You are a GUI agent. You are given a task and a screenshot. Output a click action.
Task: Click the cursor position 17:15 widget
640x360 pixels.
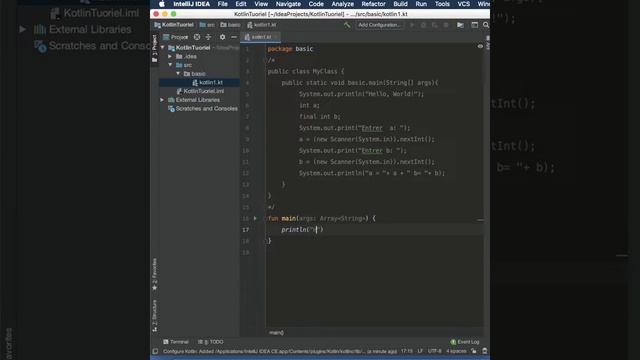(x=407, y=351)
